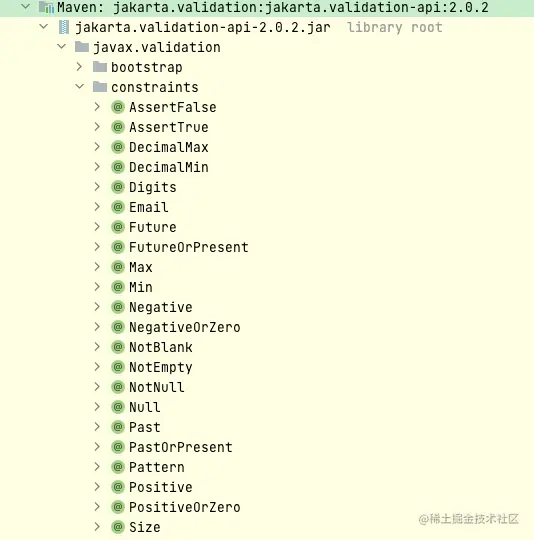The image size is (534, 540).
Task: Collapse the javax.validation package
Action: click(62, 46)
